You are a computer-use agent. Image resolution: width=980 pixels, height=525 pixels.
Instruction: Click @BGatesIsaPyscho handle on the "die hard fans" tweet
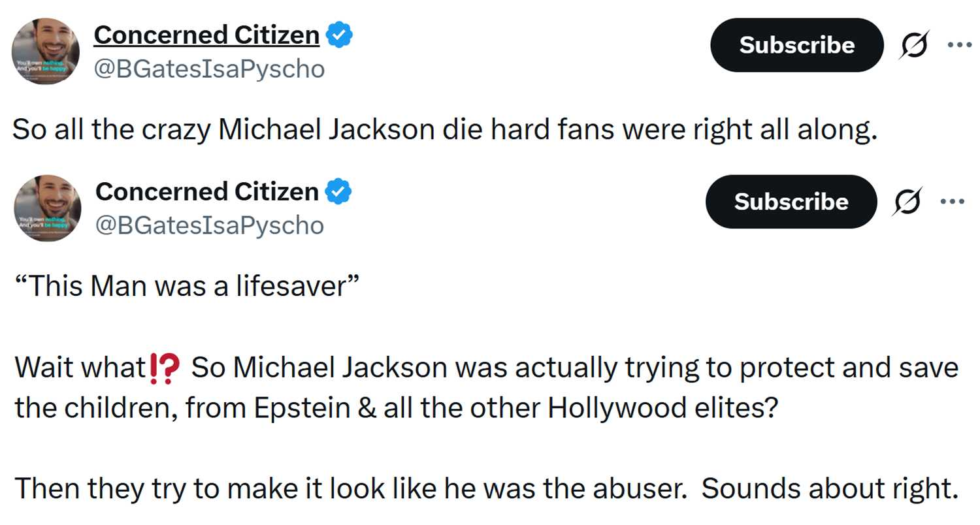(209, 69)
